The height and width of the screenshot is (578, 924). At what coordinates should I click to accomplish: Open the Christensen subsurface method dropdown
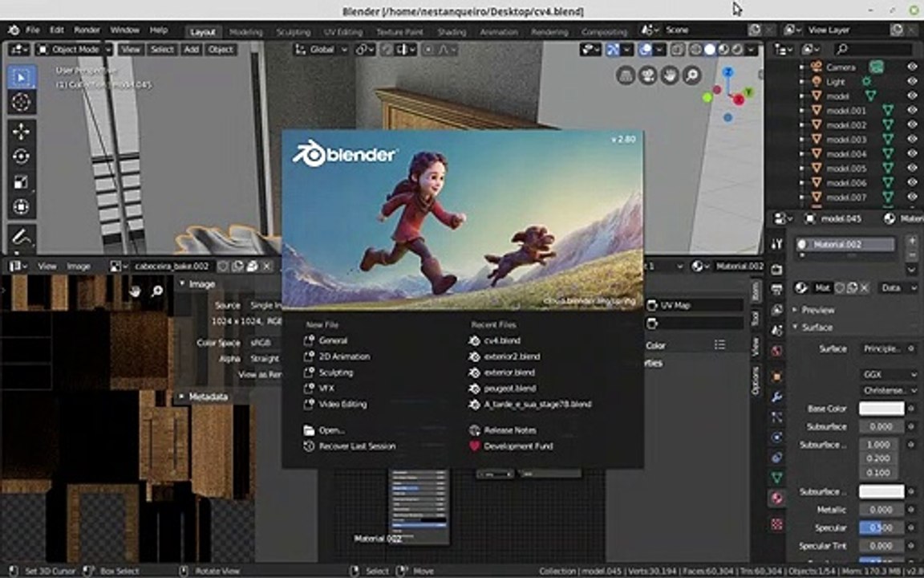pyautogui.click(x=890, y=390)
